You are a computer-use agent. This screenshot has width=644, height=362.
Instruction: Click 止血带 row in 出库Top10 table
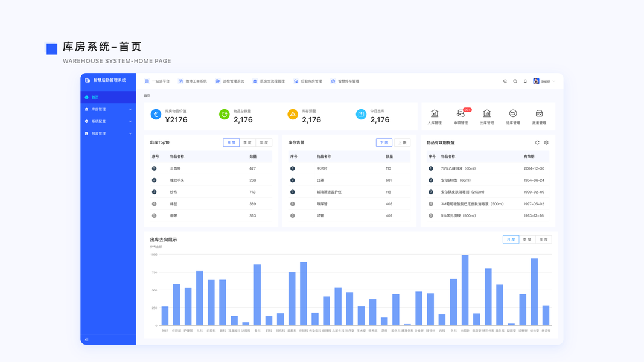tap(211, 168)
